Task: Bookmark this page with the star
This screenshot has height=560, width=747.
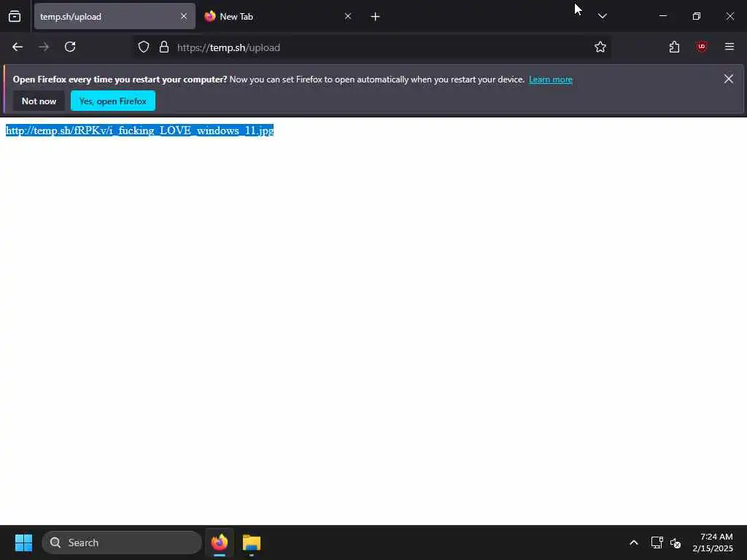Action: coord(600,47)
